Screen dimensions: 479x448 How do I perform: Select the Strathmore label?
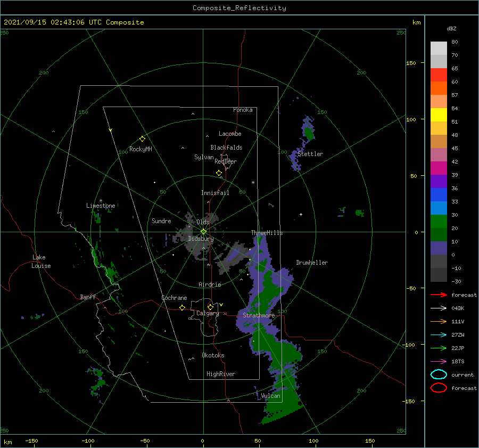[x=259, y=315]
